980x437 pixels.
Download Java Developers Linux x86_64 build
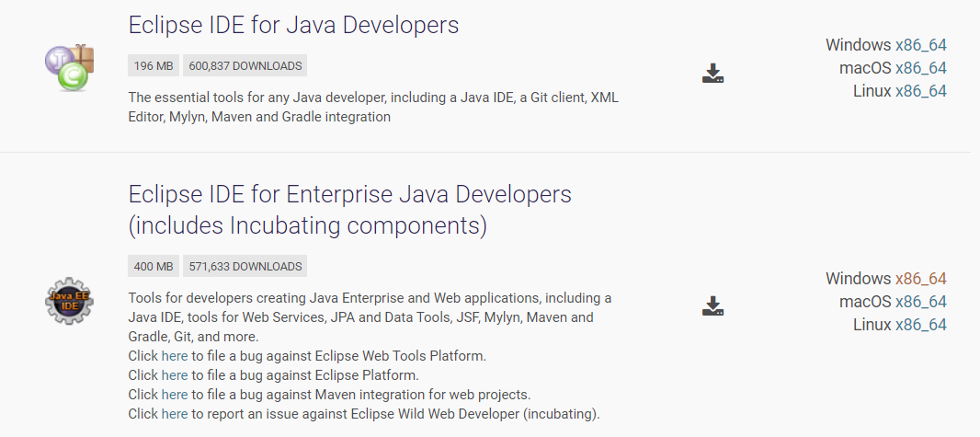click(x=920, y=91)
